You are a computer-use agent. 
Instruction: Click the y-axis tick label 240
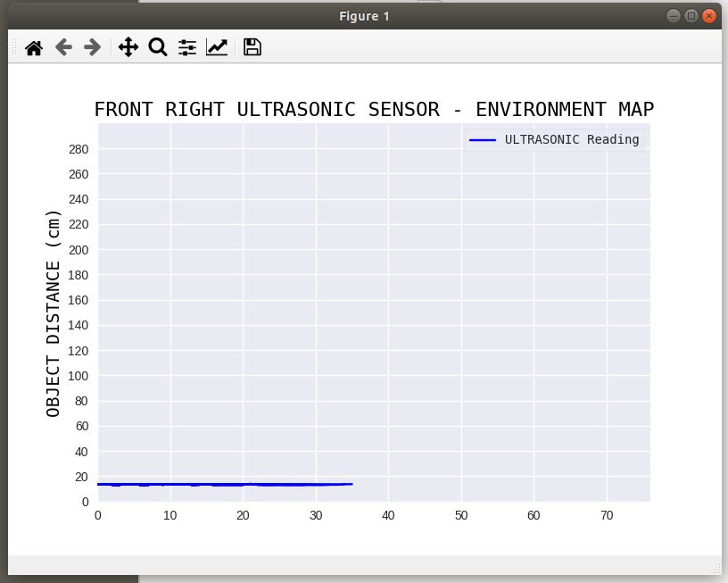tap(79, 200)
